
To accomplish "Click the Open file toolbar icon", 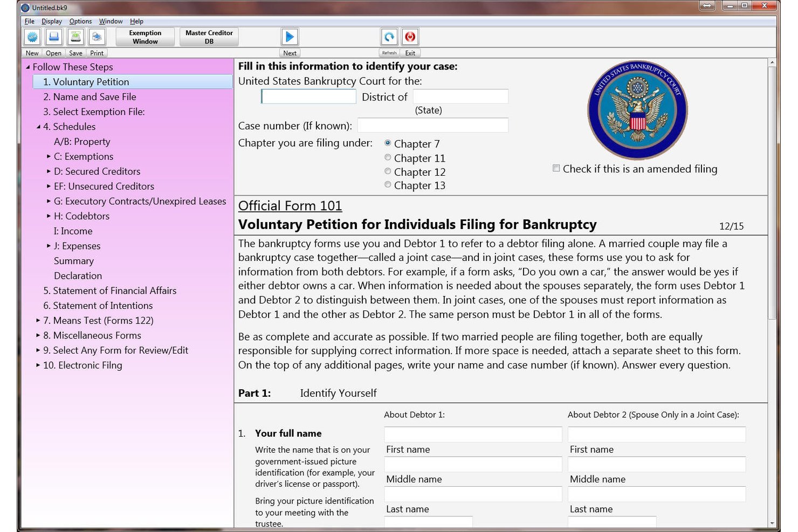I will tap(54, 37).
